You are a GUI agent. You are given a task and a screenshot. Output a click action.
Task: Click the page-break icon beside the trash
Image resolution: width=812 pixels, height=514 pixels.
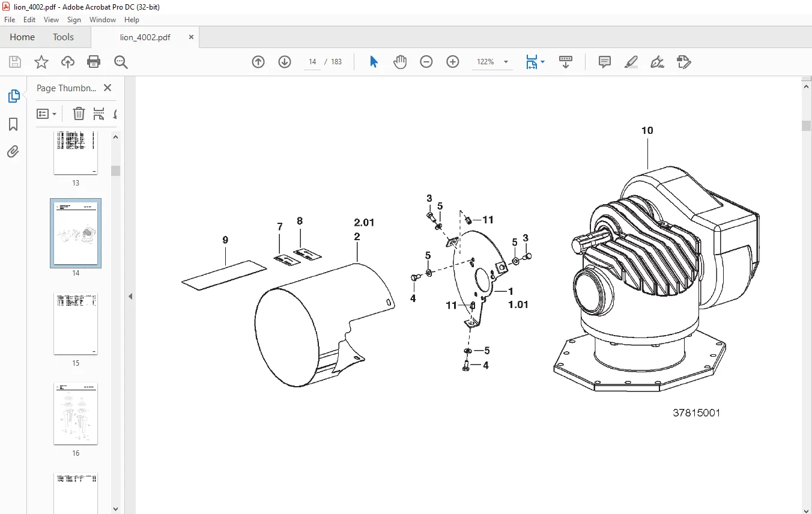point(99,113)
